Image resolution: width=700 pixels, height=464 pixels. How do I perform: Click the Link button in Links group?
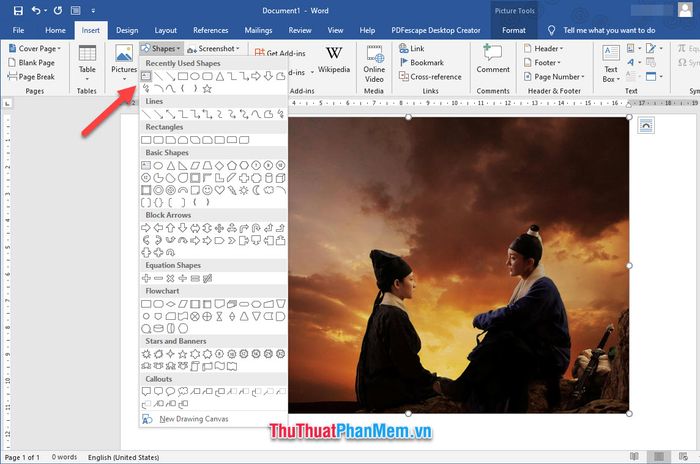point(412,48)
